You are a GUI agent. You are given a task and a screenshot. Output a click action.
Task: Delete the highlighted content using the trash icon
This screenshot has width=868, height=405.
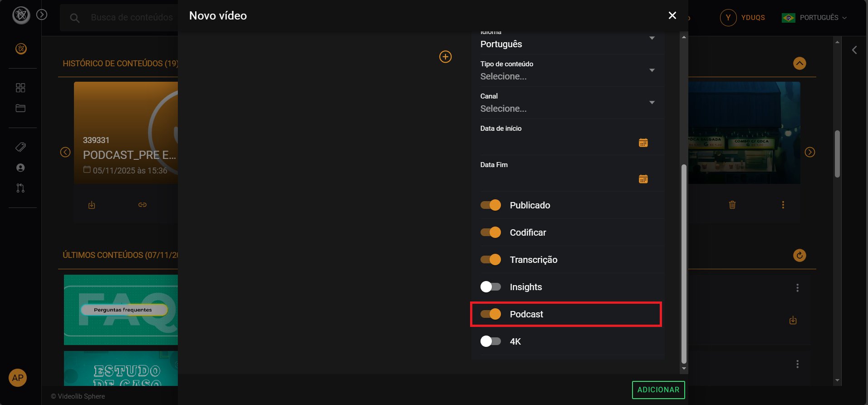(x=731, y=204)
